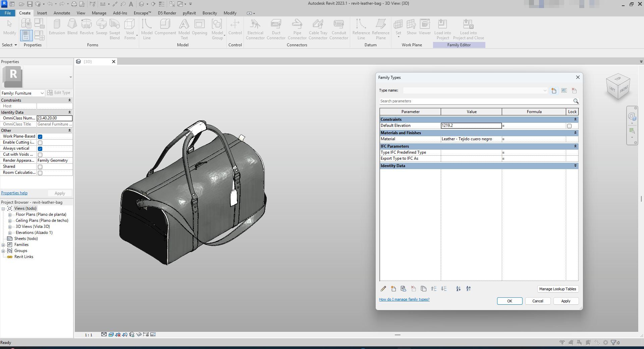Click Sort parameters ascending icon

458,289
